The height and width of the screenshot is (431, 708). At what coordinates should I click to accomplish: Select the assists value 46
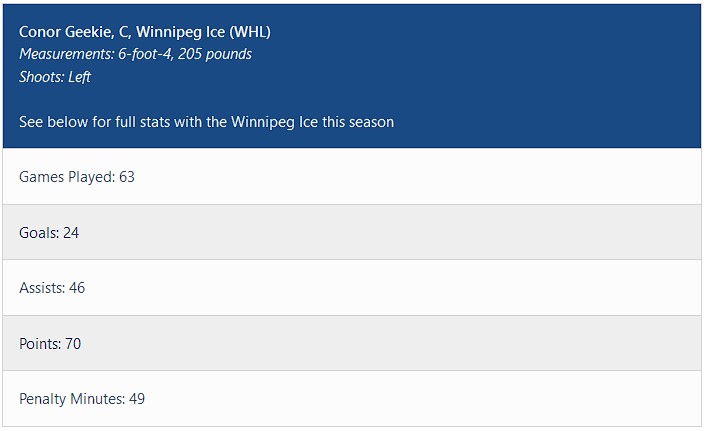click(x=77, y=288)
